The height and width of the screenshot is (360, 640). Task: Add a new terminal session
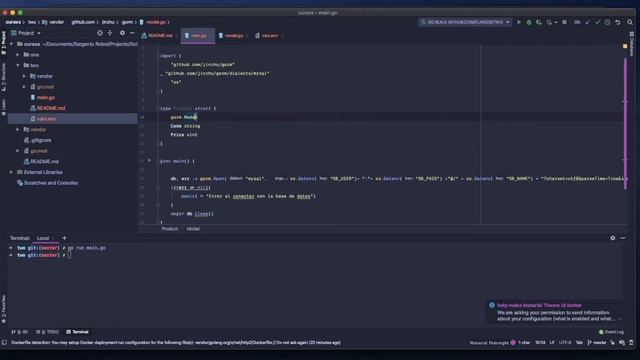pos(64,238)
